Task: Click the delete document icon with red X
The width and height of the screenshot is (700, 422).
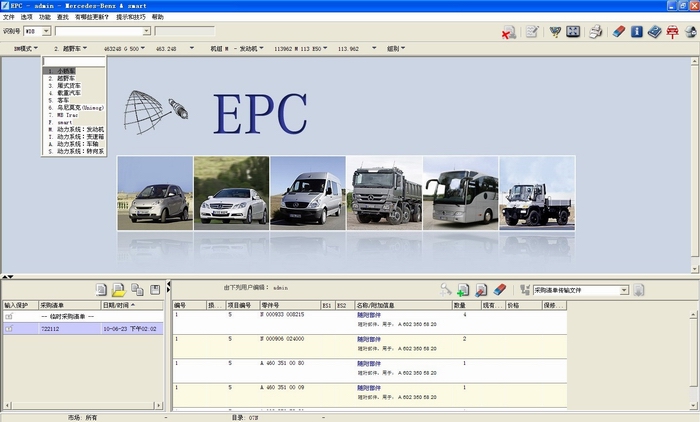Action: click(x=508, y=32)
